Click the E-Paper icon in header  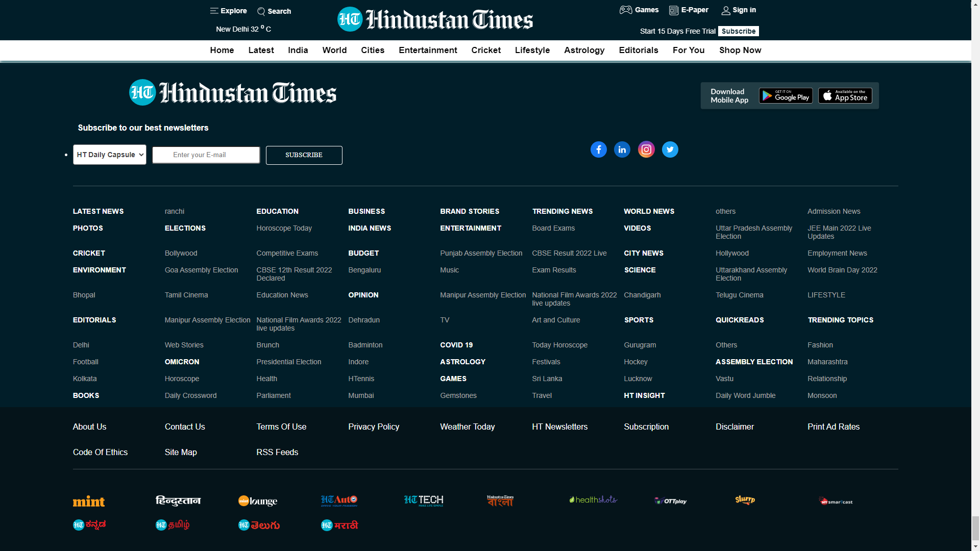point(674,10)
